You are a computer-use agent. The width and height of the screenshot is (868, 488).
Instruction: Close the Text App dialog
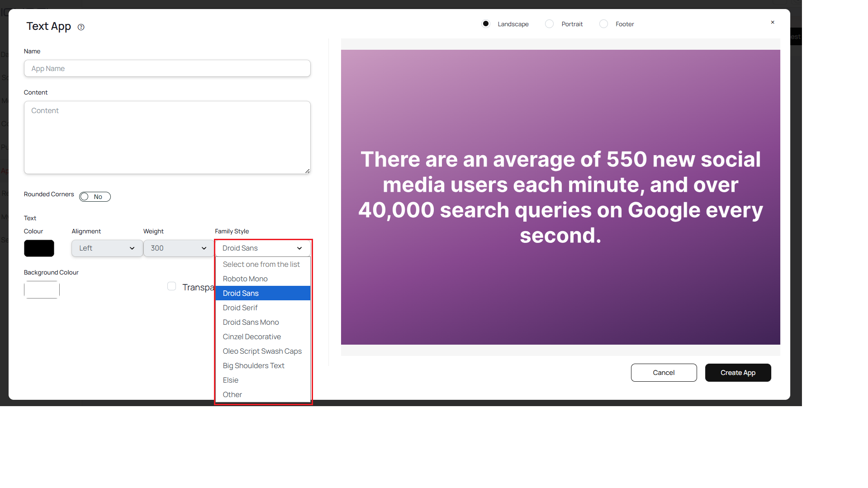click(x=773, y=22)
